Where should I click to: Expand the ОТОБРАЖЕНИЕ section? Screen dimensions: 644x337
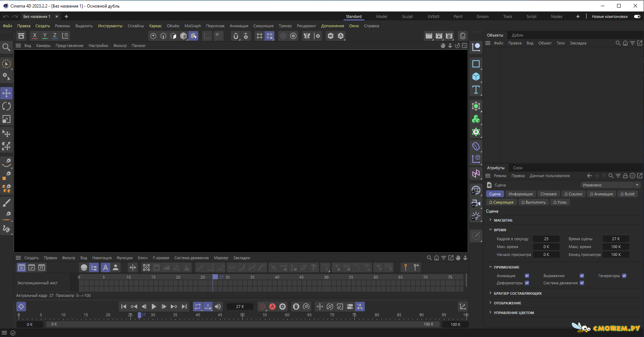[490, 303]
